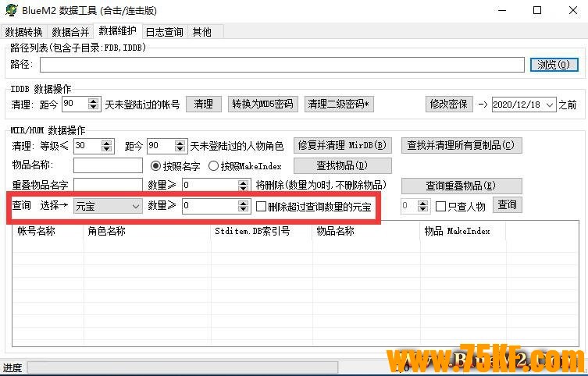Click the BlueM2 app icon in title bar
Image resolution: width=588 pixels, height=376 pixels.
tap(11, 11)
